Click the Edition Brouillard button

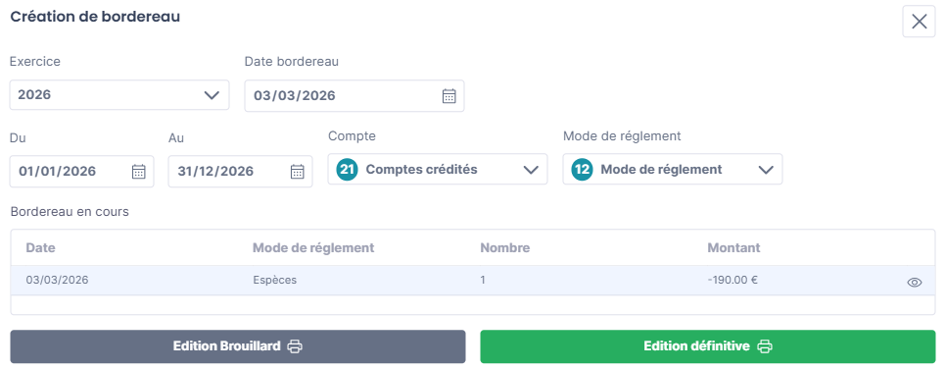[238, 346]
